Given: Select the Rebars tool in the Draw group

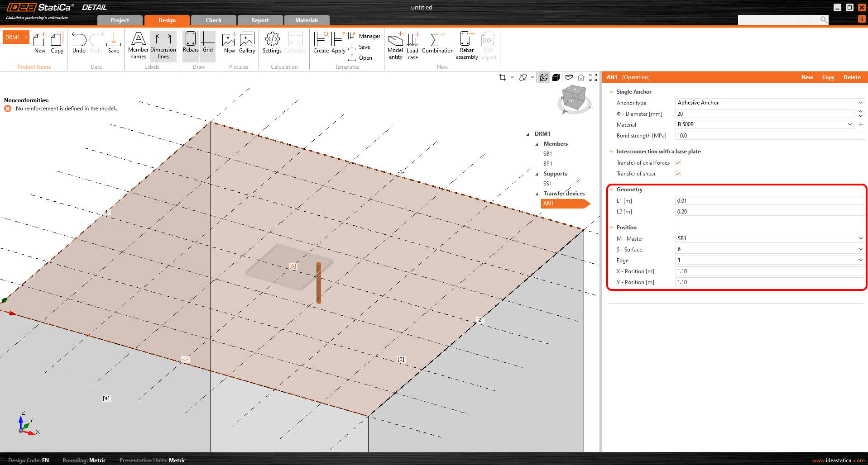Looking at the screenshot, I should point(190,44).
